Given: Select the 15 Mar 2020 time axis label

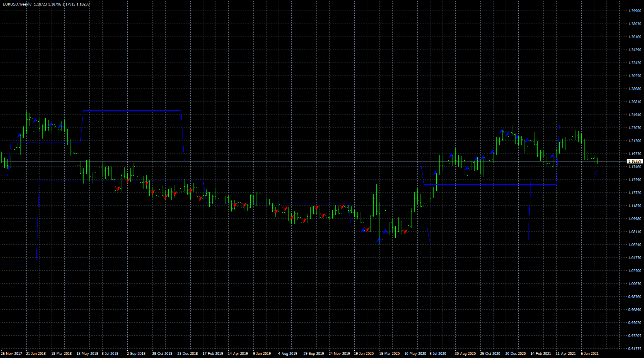Looking at the screenshot, I should click(x=389, y=354).
